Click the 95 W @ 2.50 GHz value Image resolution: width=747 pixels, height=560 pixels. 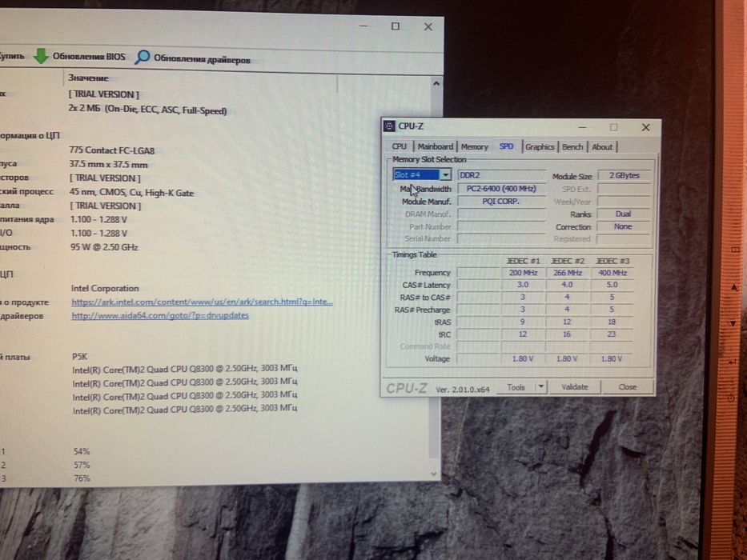[x=104, y=247]
